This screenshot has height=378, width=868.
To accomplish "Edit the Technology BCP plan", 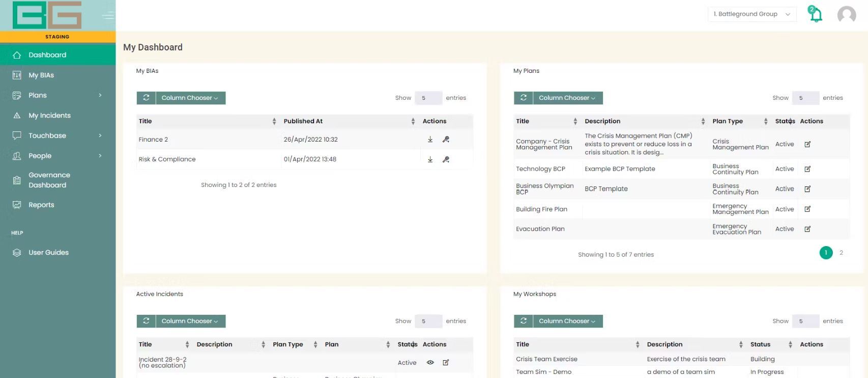I will (807, 169).
